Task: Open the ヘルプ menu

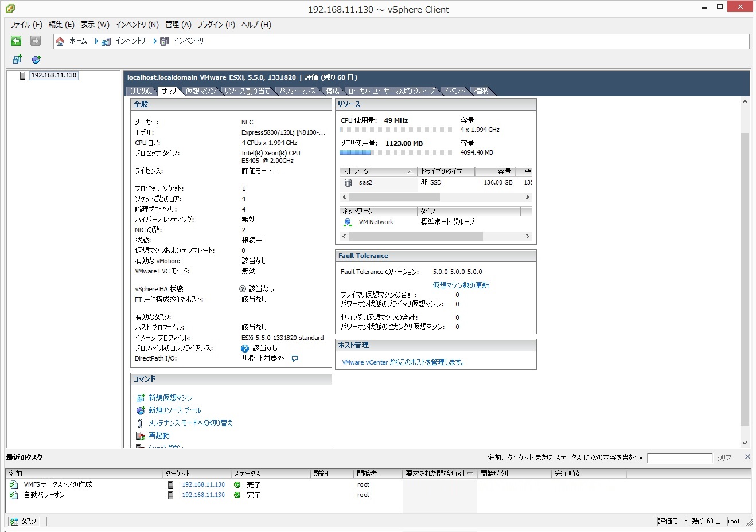Action: point(256,25)
